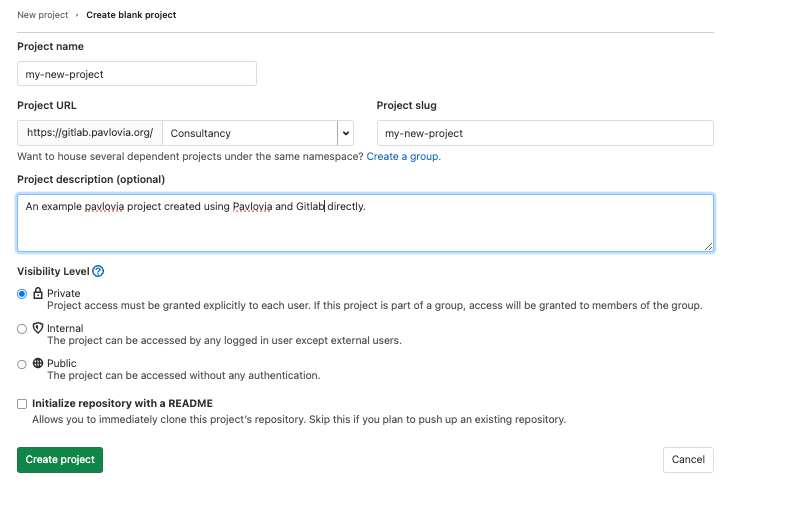Image resolution: width=792 pixels, height=506 pixels.
Task: Enable Initialize repository with a README
Action: click(22, 404)
